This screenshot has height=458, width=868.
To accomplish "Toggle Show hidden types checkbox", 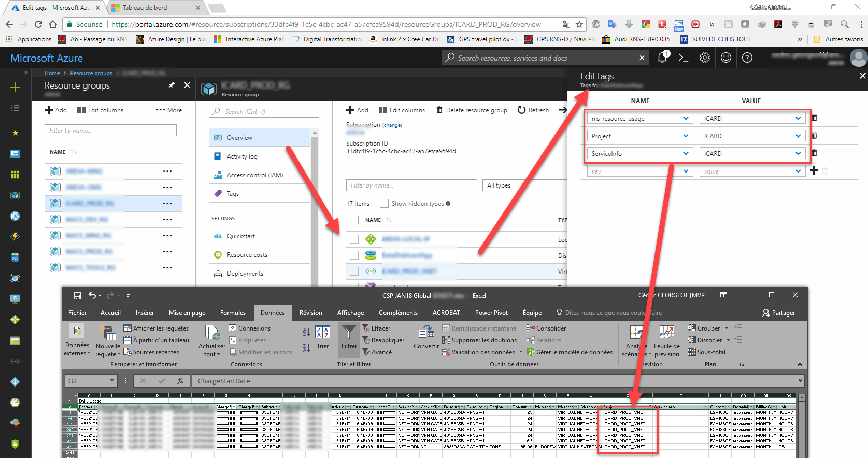I will click(384, 204).
